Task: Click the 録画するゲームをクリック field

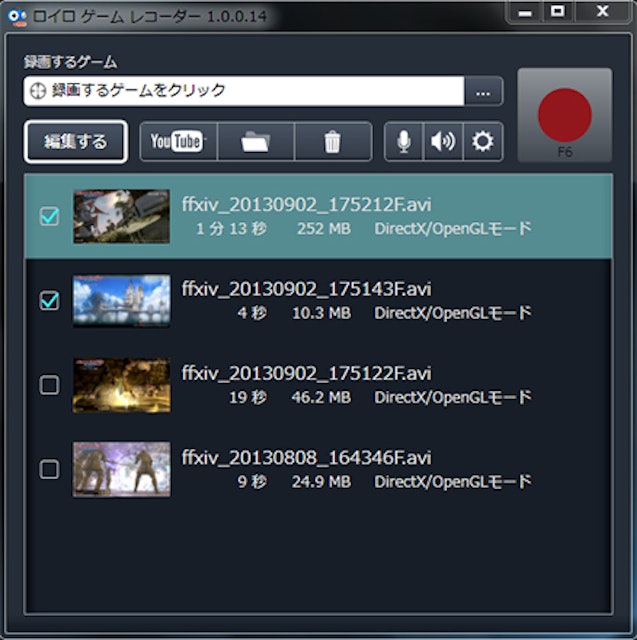Action: point(250,91)
